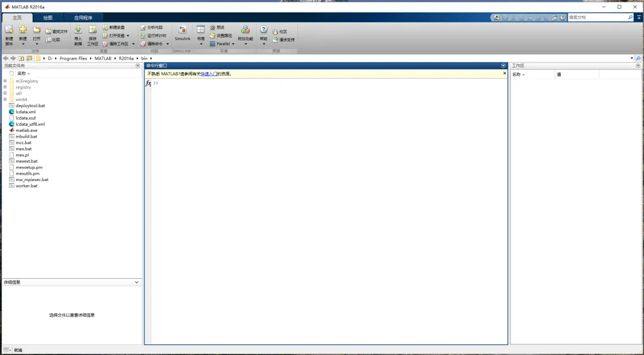Expand the 清除工作区 dropdown arrow

(133, 44)
